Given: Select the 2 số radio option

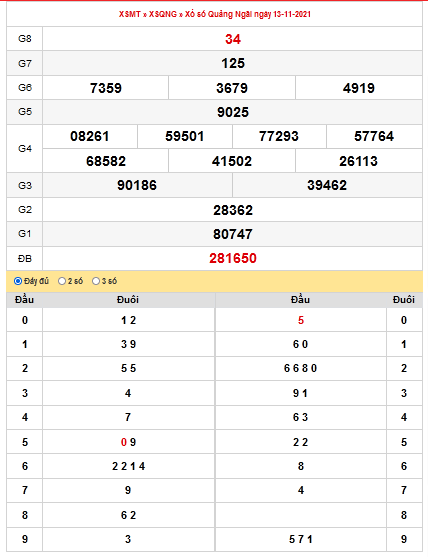Looking at the screenshot, I should pyautogui.click(x=62, y=281).
